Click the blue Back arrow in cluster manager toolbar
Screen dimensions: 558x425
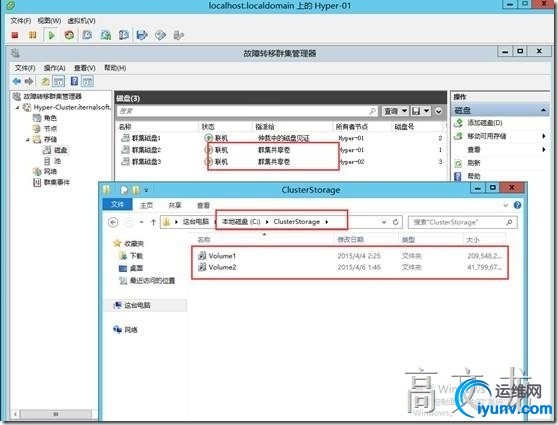point(16,81)
